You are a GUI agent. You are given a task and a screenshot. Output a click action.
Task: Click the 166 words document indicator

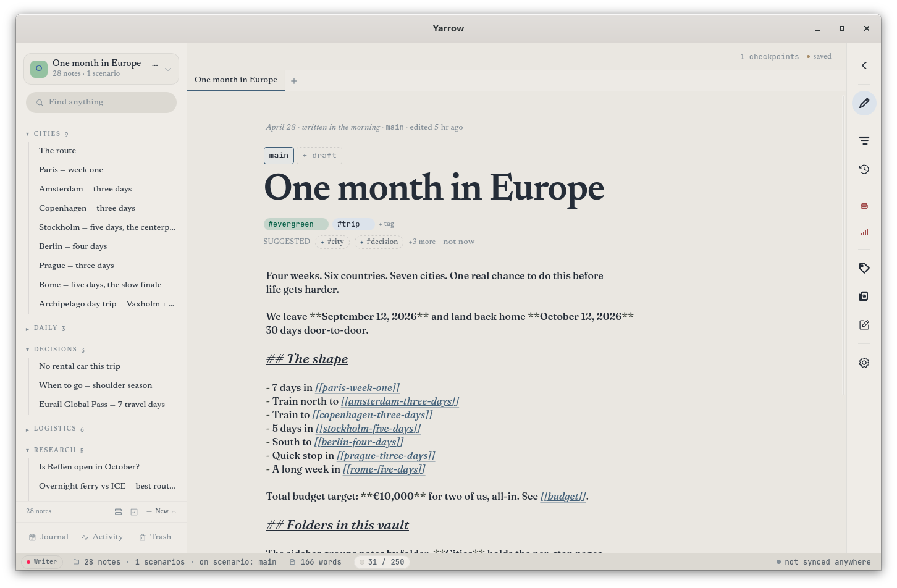[315, 562]
